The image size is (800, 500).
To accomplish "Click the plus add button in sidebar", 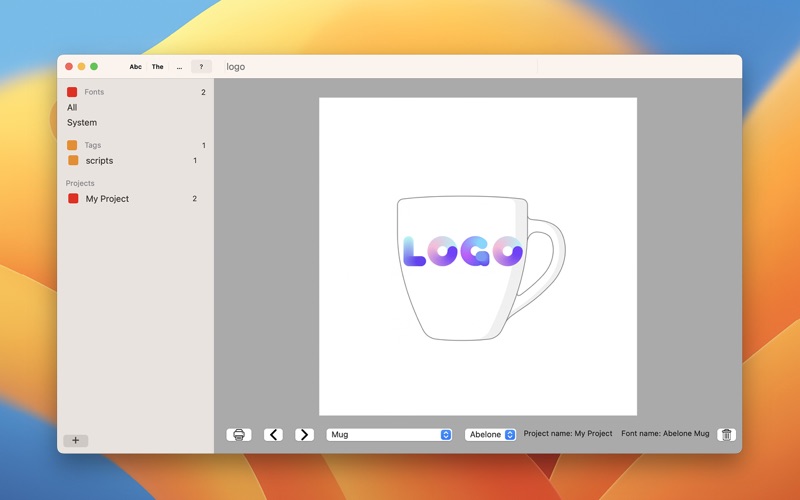I will (x=75, y=441).
